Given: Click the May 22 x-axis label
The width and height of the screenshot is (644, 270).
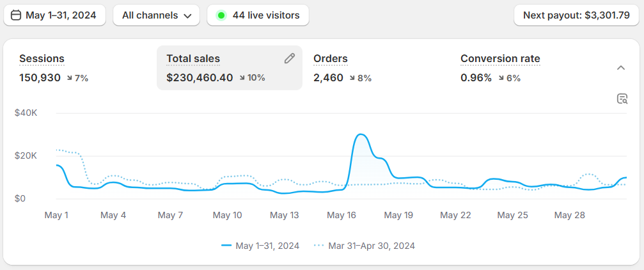Looking at the screenshot, I should tap(455, 216).
